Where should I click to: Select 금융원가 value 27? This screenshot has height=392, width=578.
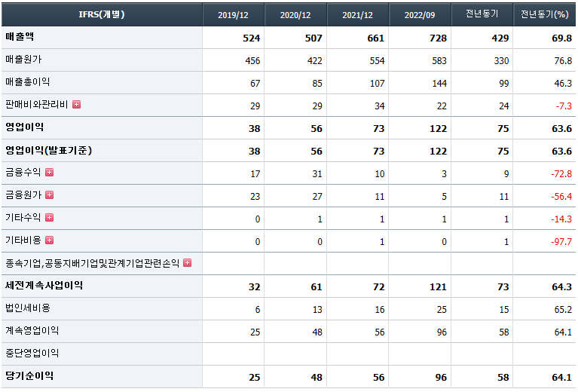click(x=317, y=197)
